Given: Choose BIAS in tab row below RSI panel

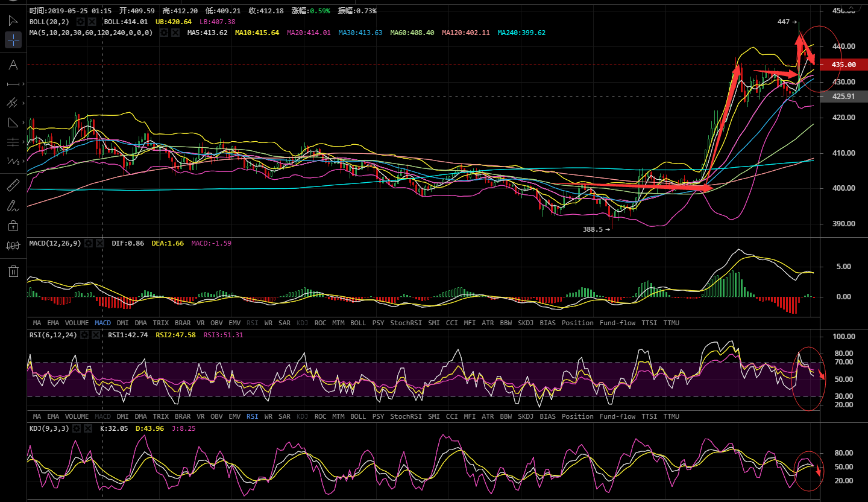Looking at the screenshot, I should tap(548, 416).
